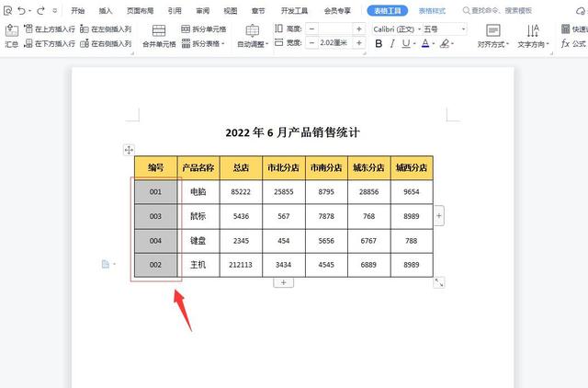Open the 插入 ribbon tab
This screenshot has width=588, height=388.
click(x=106, y=10)
